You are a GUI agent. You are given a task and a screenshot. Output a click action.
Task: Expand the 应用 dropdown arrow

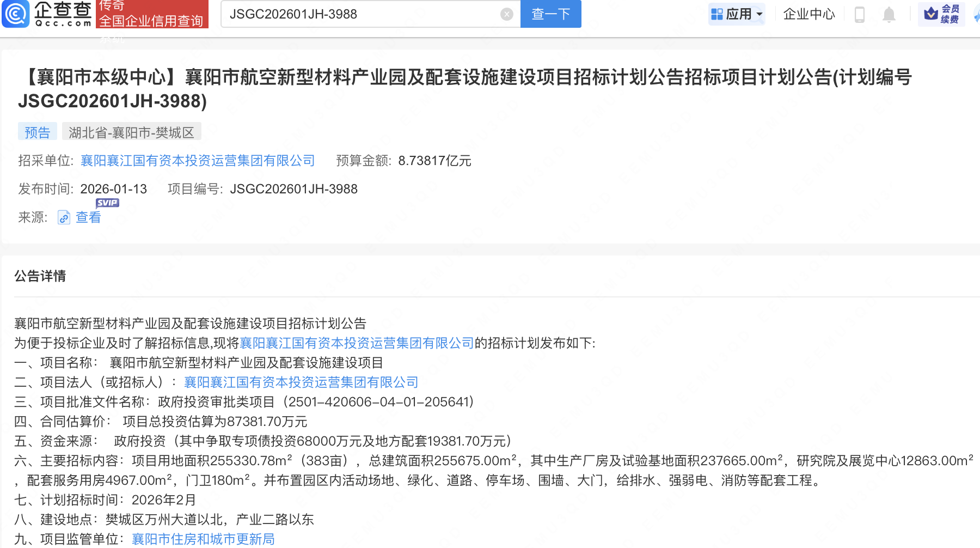(x=759, y=14)
